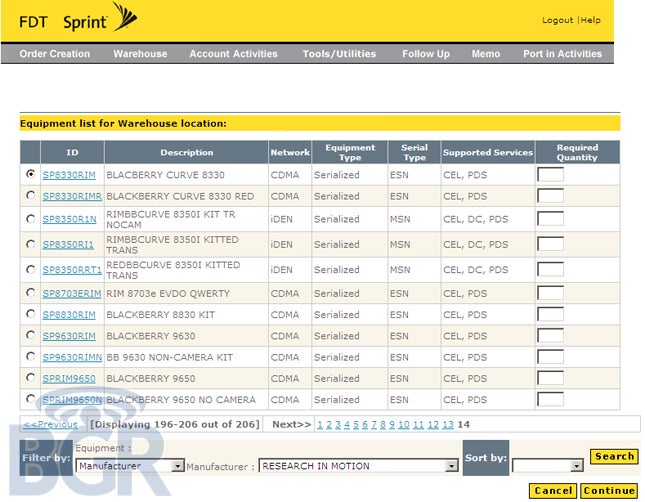Click 'RIMBBCURVE 8350I KITTED TRANS' description

(x=172, y=245)
